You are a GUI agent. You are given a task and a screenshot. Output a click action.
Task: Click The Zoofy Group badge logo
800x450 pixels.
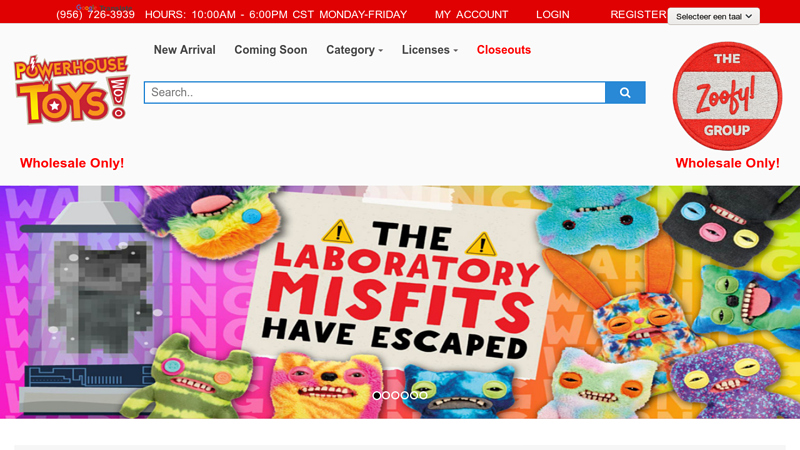[x=727, y=96]
